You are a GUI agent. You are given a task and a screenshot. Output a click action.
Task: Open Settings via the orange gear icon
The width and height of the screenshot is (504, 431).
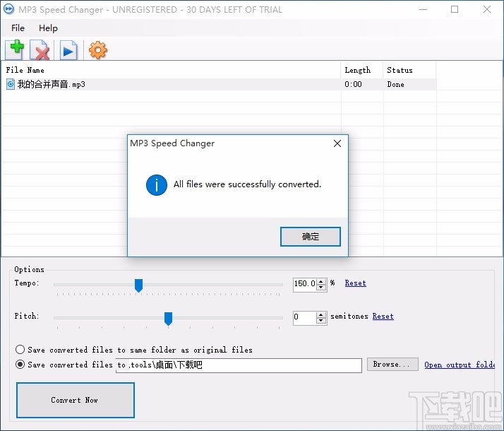pos(97,50)
